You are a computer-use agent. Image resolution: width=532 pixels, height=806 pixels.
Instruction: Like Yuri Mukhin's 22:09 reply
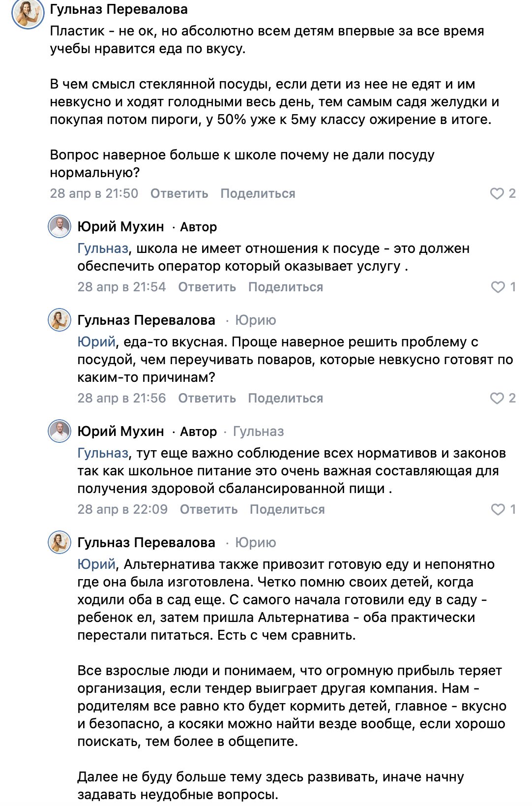pos(498,509)
